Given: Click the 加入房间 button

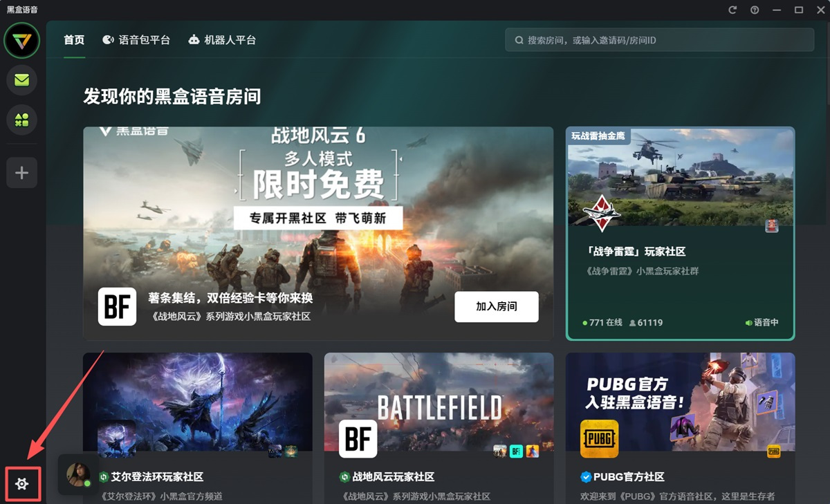Looking at the screenshot, I should [x=497, y=306].
